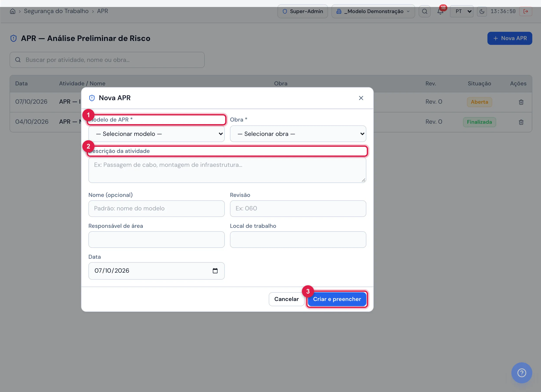Open Segurança do Trabalho breadcrumb link
The height and width of the screenshot is (392, 541).
[x=56, y=11]
